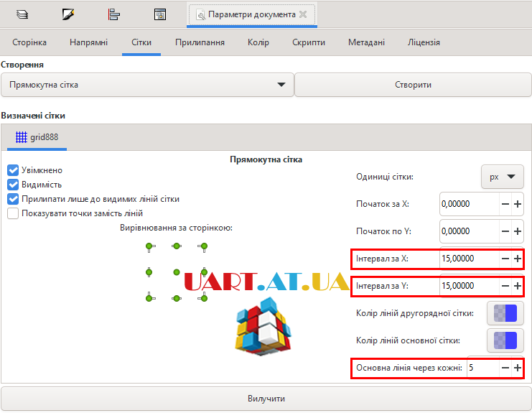Toggle the Увімкнено checkbox

pyautogui.click(x=13, y=170)
